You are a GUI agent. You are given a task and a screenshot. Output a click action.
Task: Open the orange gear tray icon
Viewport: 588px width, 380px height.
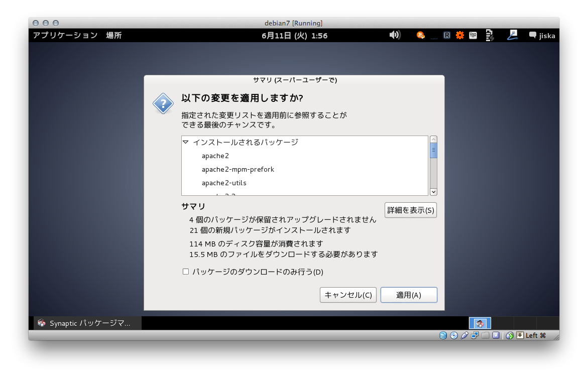tap(460, 35)
